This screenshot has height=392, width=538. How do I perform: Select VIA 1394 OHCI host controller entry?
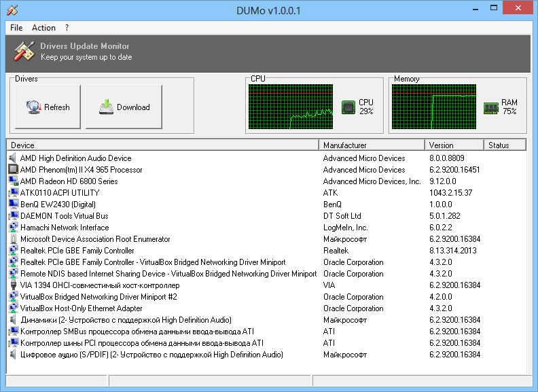(100, 285)
